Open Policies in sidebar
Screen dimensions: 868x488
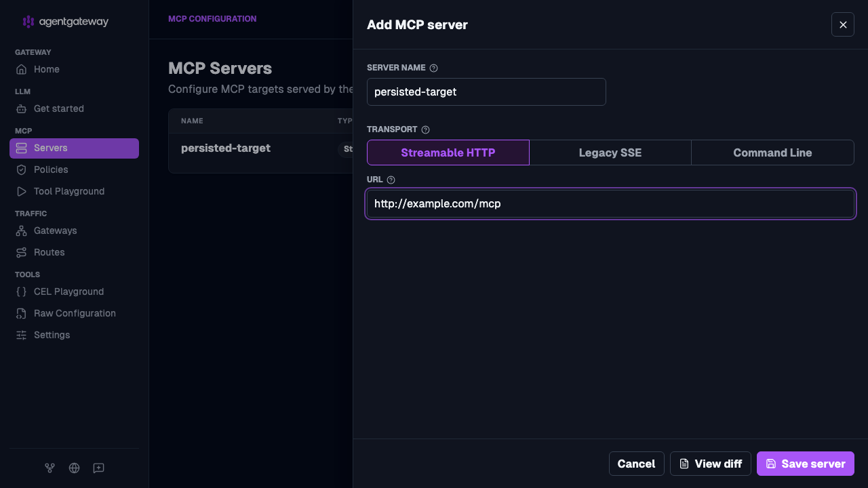pos(74,169)
